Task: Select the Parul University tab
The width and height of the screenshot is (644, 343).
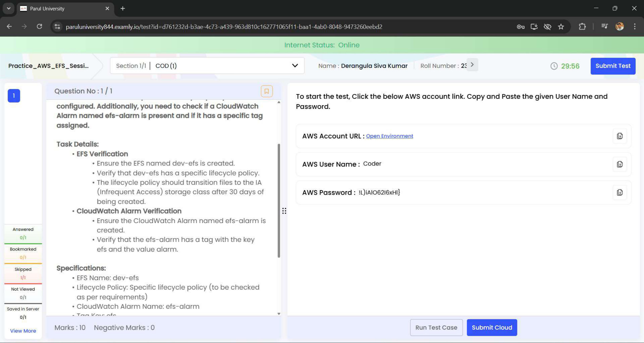Action: click(66, 8)
